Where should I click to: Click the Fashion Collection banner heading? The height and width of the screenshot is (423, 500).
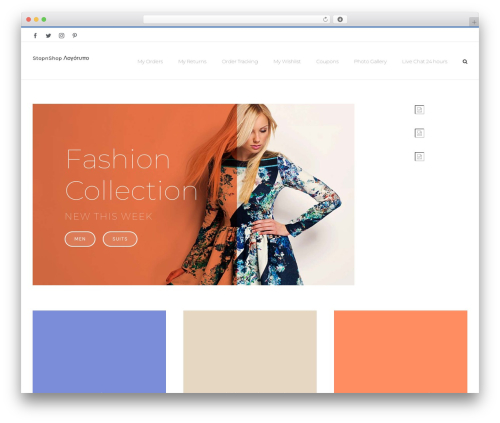pos(131,175)
